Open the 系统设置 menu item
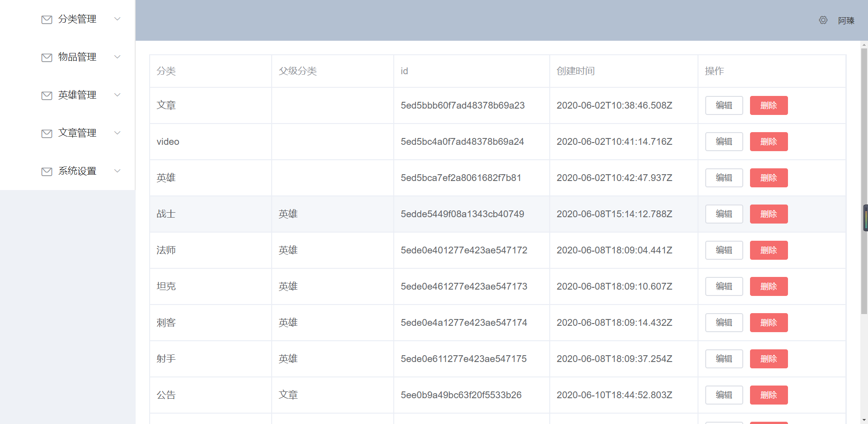This screenshot has height=424, width=868. point(67,171)
